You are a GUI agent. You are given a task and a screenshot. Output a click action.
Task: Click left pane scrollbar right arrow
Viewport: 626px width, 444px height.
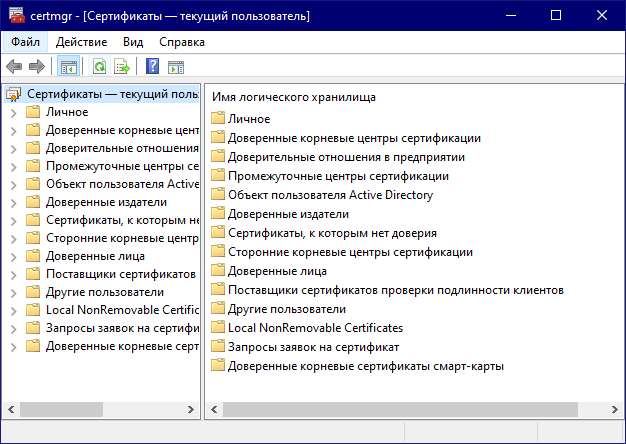191,409
